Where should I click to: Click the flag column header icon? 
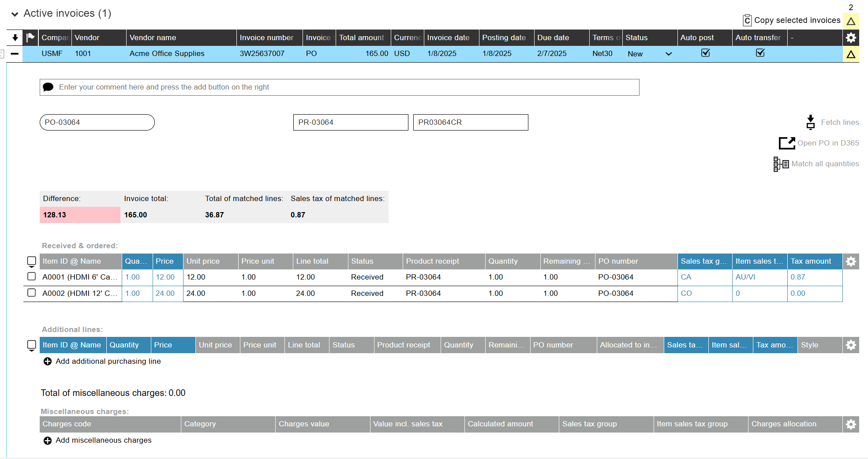point(30,38)
